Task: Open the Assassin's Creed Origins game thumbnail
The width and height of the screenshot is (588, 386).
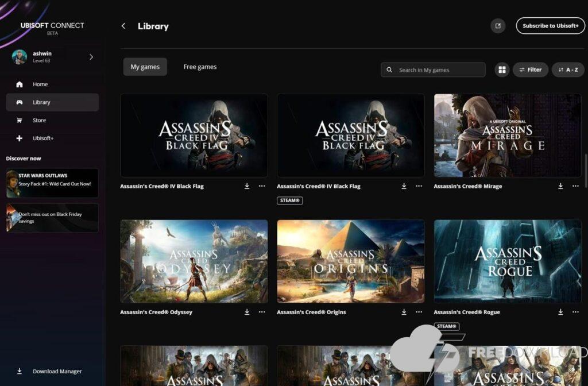Action: (350, 261)
